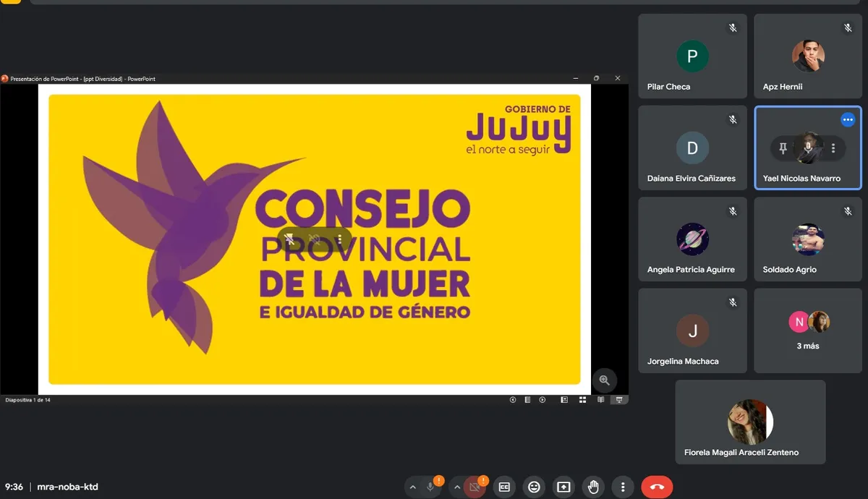Viewport: 868px width, 499px height.
Task: Select Pilar Checa's participant tile
Action: [x=692, y=56]
